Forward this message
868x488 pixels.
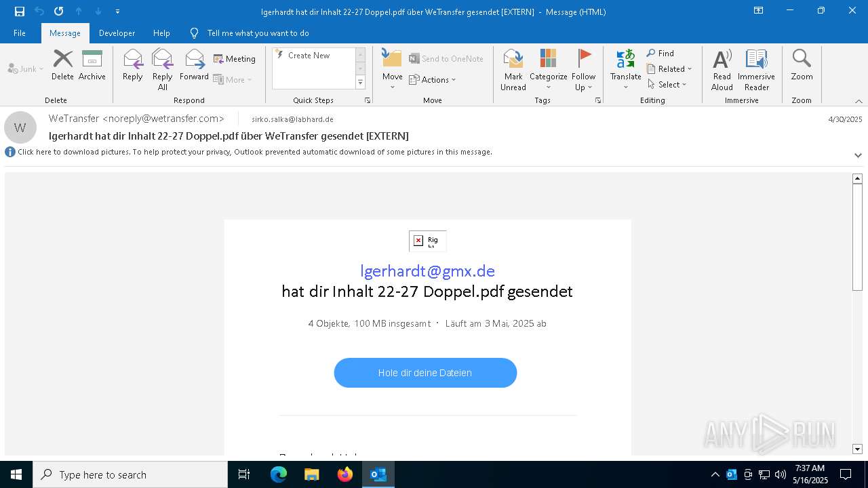(x=194, y=65)
